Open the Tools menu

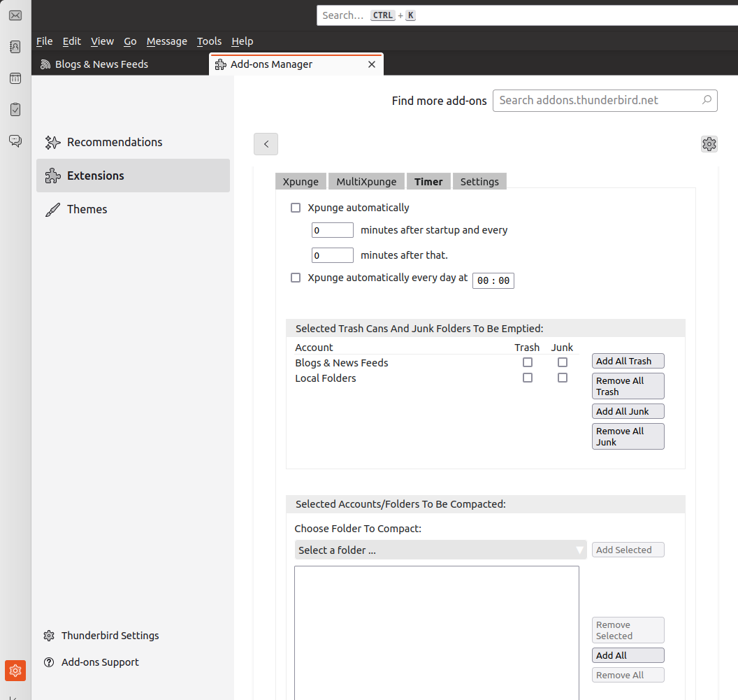(x=209, y=41)
